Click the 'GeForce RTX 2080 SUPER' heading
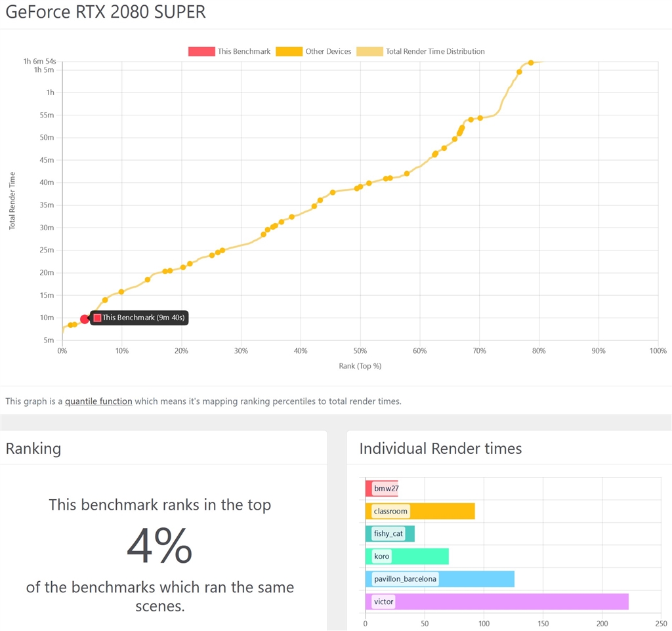672x631 pixels. [106, 12]
